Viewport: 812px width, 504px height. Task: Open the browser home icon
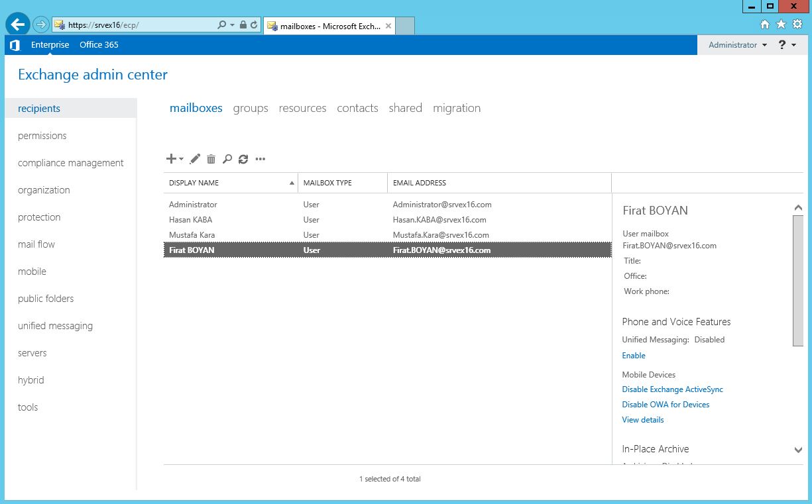(x=765, y=25)
